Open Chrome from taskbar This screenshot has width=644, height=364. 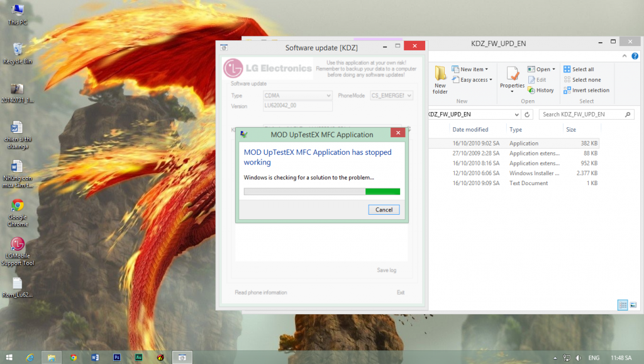[73, 358]
